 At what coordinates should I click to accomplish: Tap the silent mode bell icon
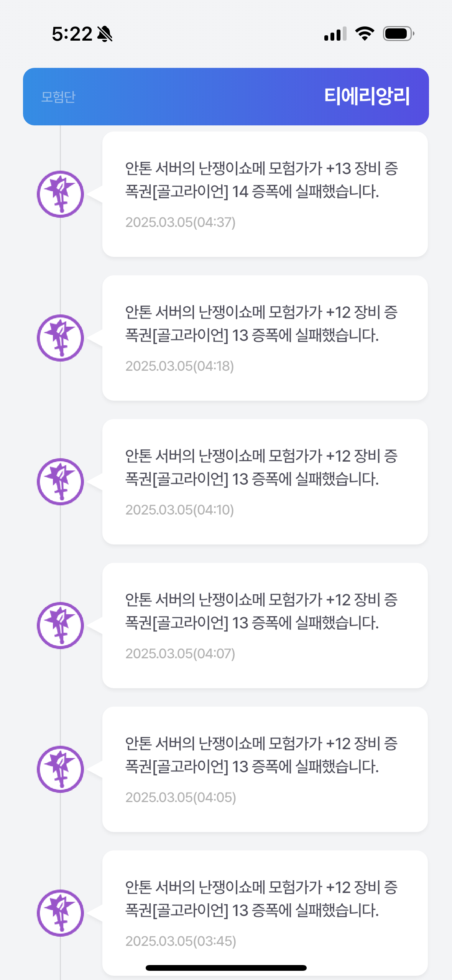click(105, 34)
